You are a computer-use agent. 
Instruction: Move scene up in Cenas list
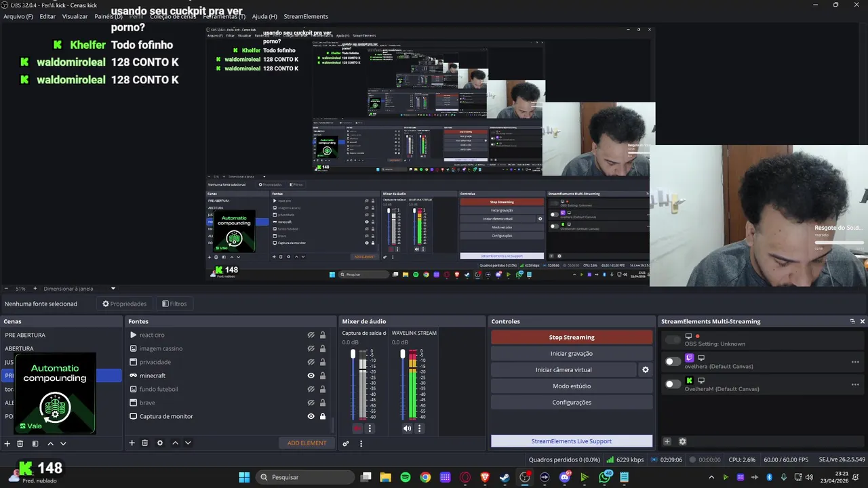point(50,443)
